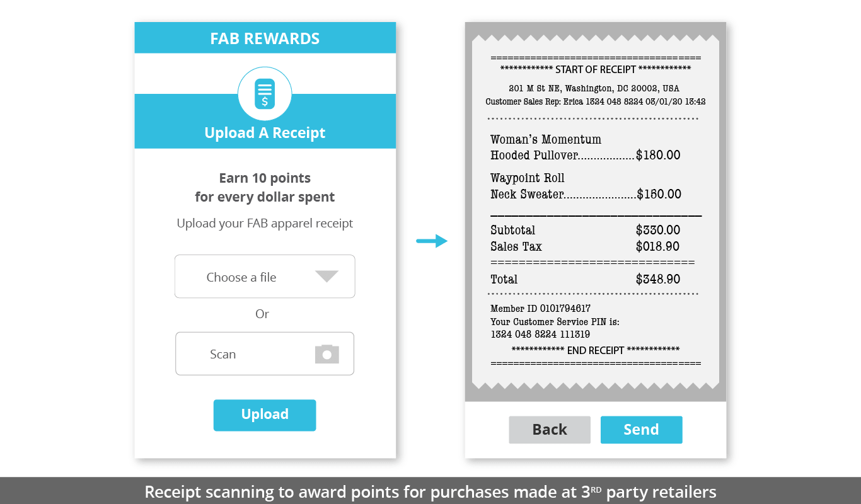This screenshot has height=504, width=861.
Task: Click the blue arrow between the screens
Action: pyautogui.click(x=432, y=241)
